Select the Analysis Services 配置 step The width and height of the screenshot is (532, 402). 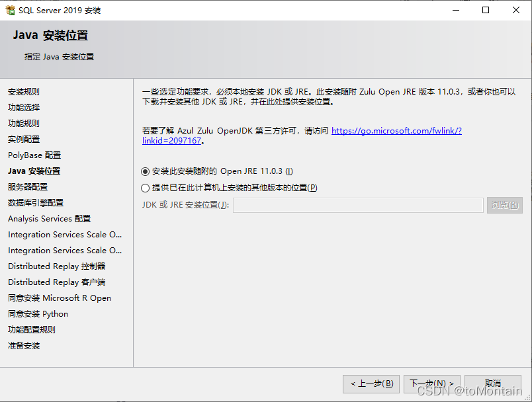coord(49,219)
